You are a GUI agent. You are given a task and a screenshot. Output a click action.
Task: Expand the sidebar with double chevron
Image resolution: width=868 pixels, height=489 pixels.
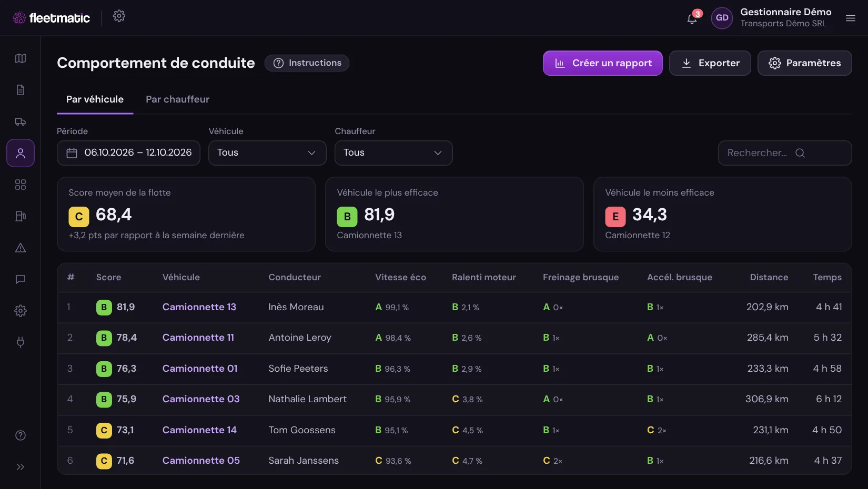(x=21, y=467)
